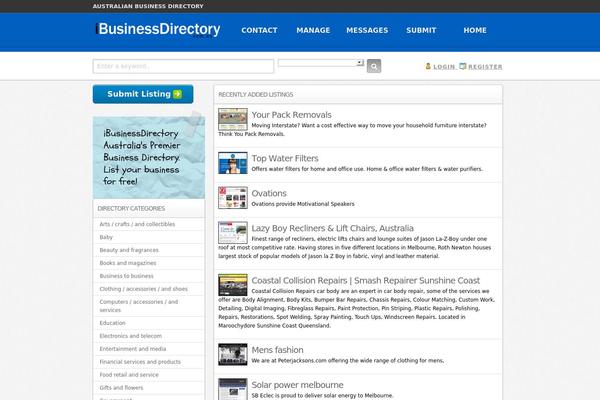600x400 pixels.
Task: Open Lazy Boy Recliners & Lift Chairs title
Action: tap(333, 228)
